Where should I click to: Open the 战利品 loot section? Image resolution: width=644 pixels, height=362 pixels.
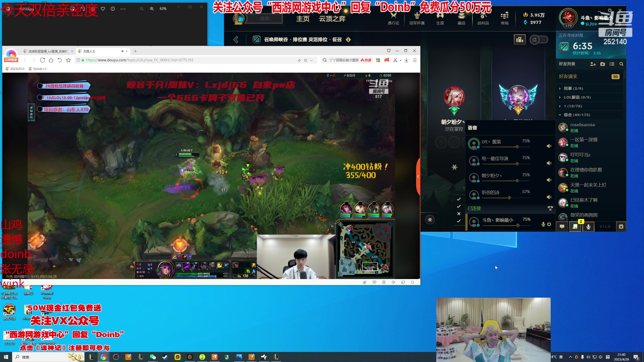click(x=483, y=19)
